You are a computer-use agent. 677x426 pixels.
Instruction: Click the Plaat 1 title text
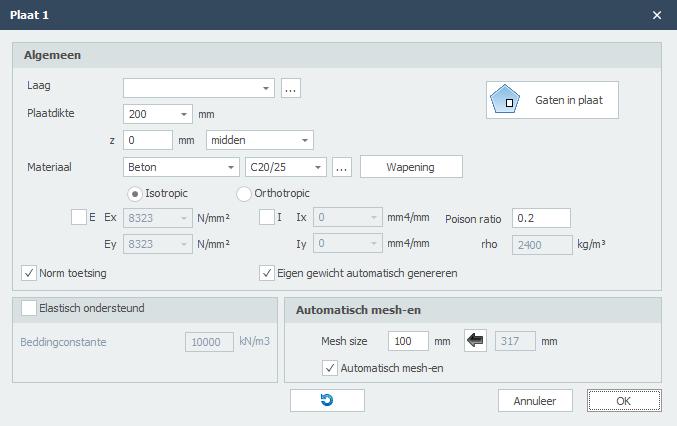point(29,15)
